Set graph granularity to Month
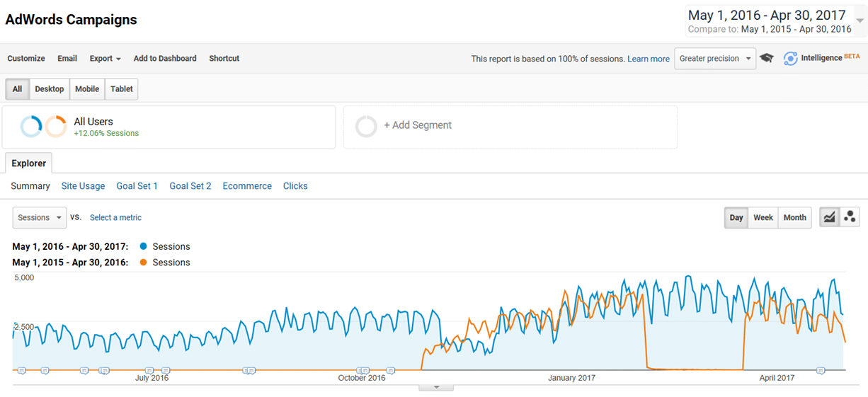The image size is (868, 397). pos(794,217)
